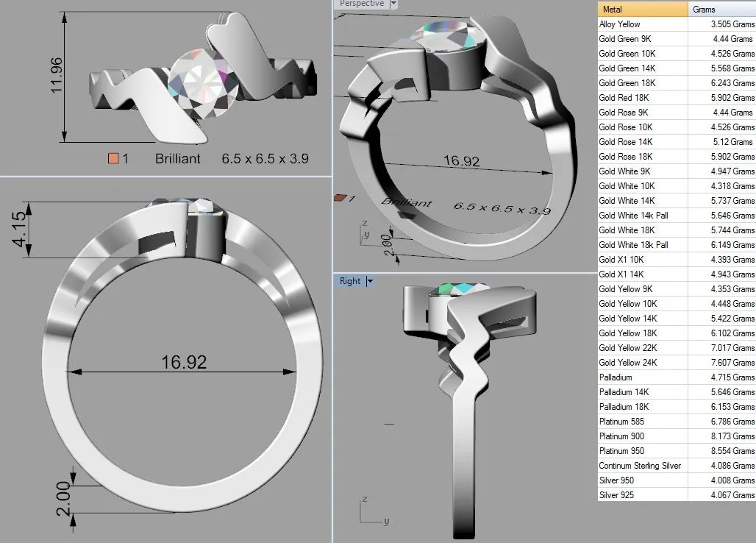Open the Perspective viewport title menu
756x543 pixels.
click(362, 4)
